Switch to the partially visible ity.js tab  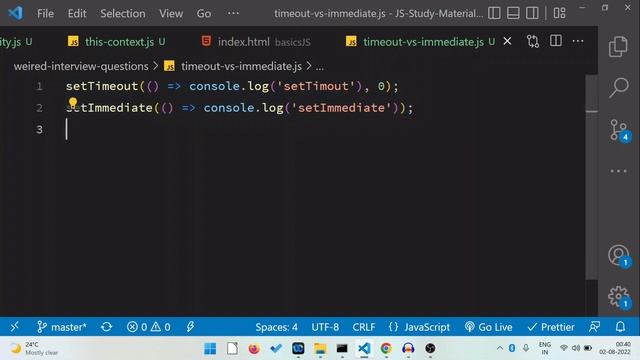pyautogui.click(x=16, y=42)
